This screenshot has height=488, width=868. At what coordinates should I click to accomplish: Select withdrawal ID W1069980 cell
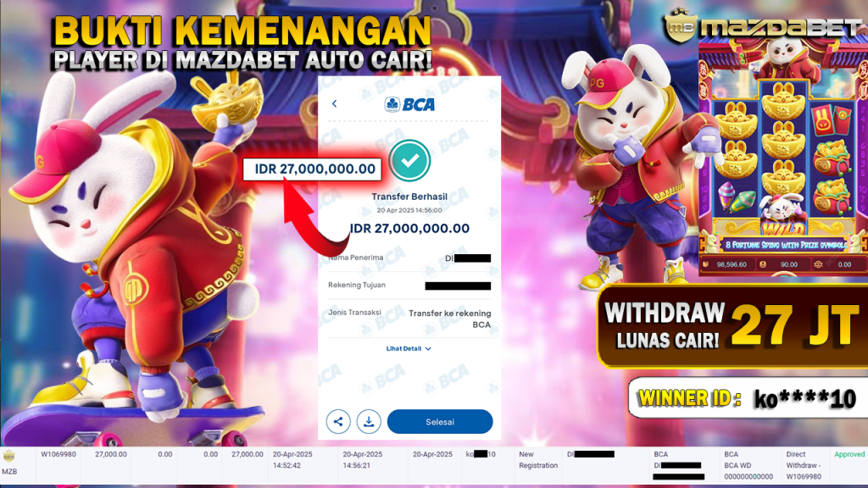[x=58, y=454]
